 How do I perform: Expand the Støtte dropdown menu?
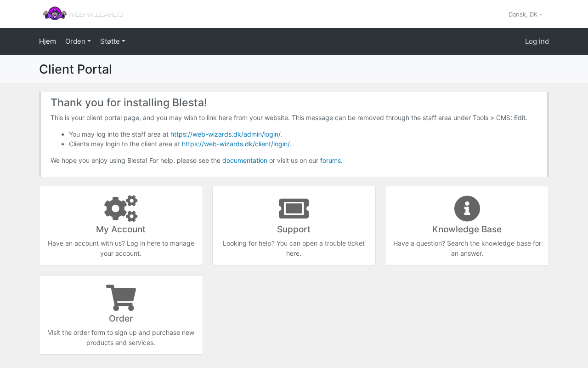(x=113, y=41)
